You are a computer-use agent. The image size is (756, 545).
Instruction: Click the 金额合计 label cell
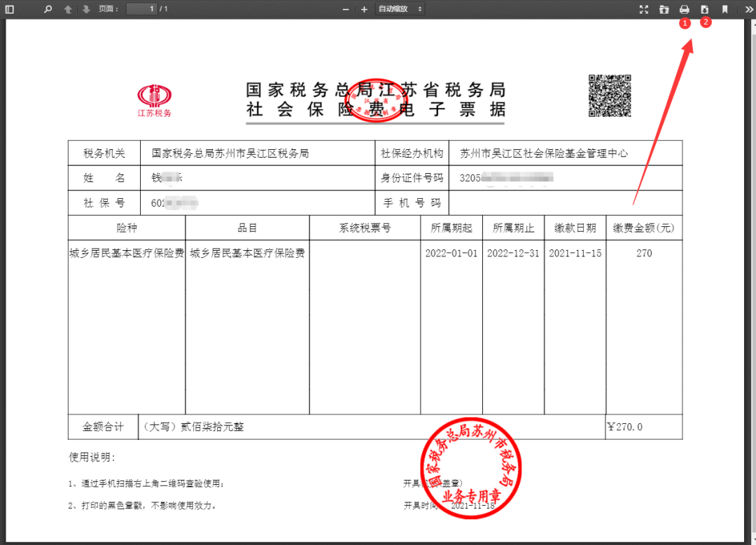103,427
